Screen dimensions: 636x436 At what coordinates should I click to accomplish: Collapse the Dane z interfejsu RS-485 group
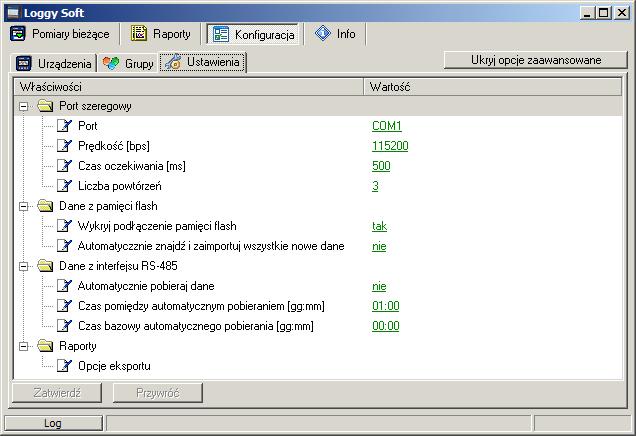pos(24,266)
